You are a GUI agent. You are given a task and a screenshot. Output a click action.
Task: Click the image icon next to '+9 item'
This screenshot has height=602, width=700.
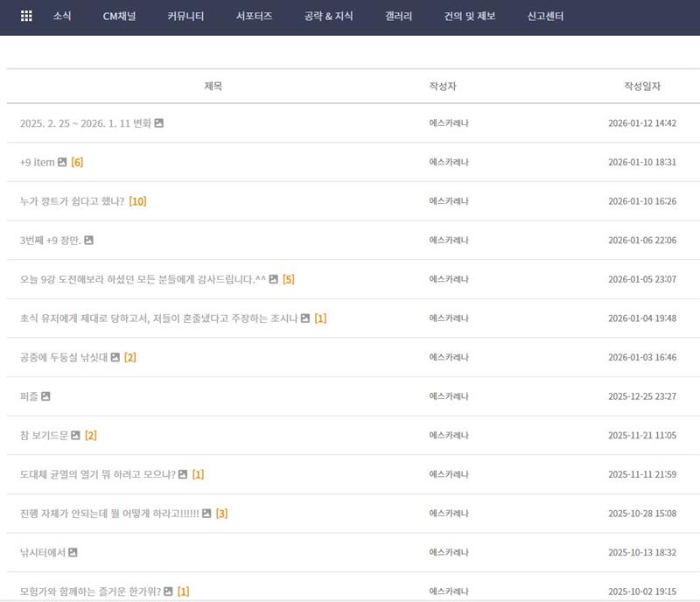[x=62, y=162]
